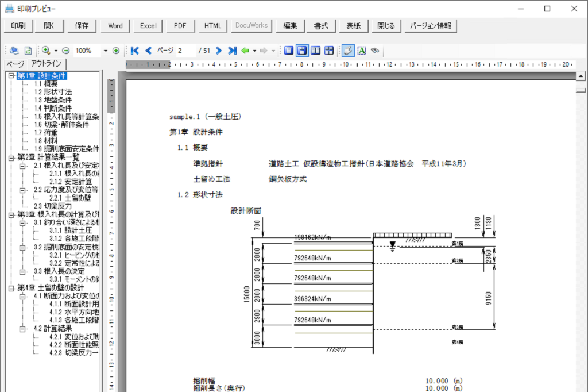Open the back navigation history dropdown

pos(254,51)
